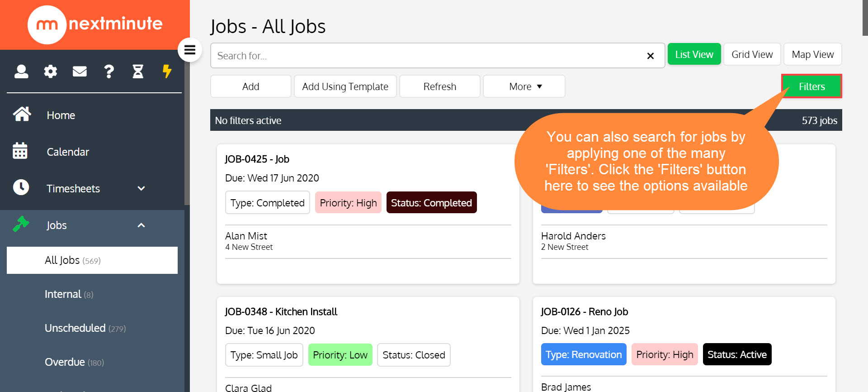Open job JOB-0425 - Job title
The width and height of the screenshot is (868, 392).
point(257,159)
